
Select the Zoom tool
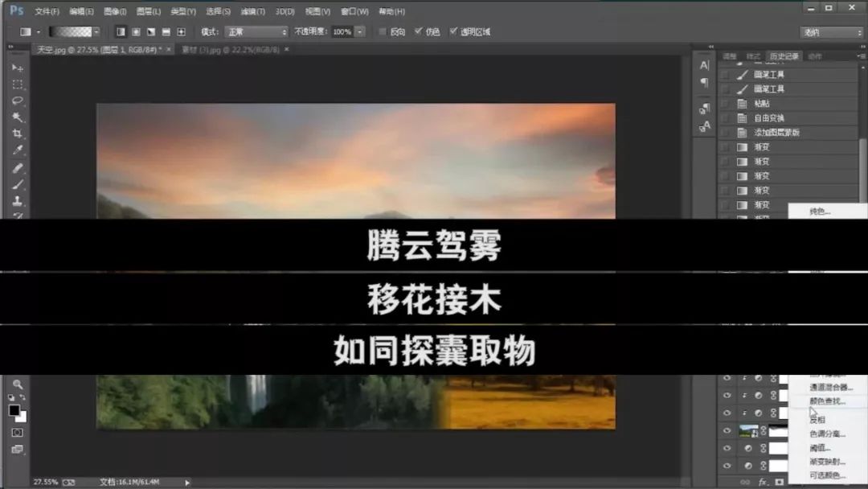click(18, 385)
